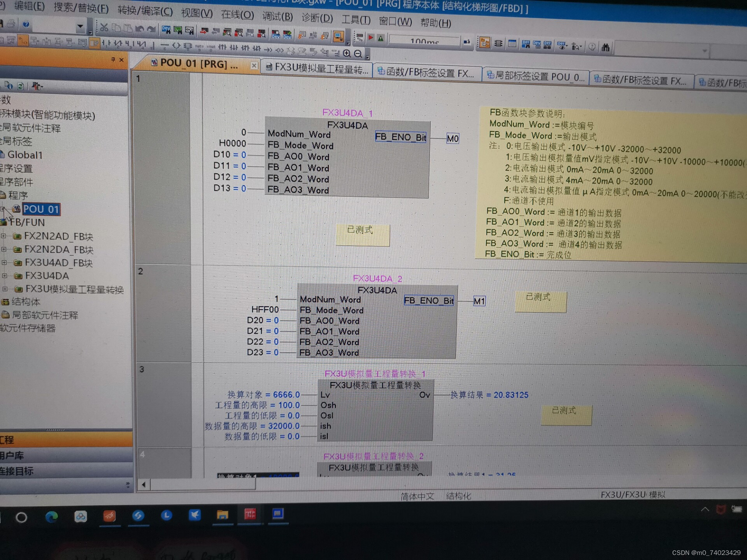Click the blue help question-mark icon

[x=26, y=24]
